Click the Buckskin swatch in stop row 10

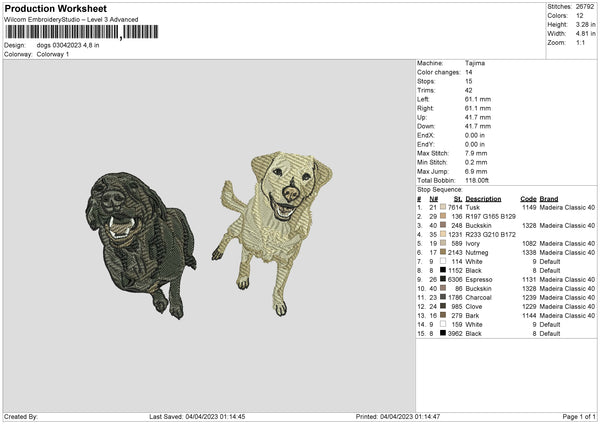(443, 288)
